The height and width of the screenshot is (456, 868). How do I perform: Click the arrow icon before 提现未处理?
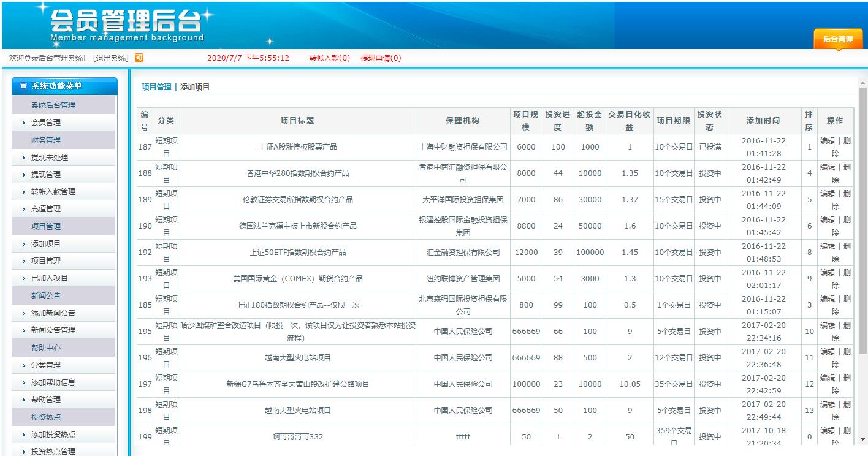click(23, 156)
